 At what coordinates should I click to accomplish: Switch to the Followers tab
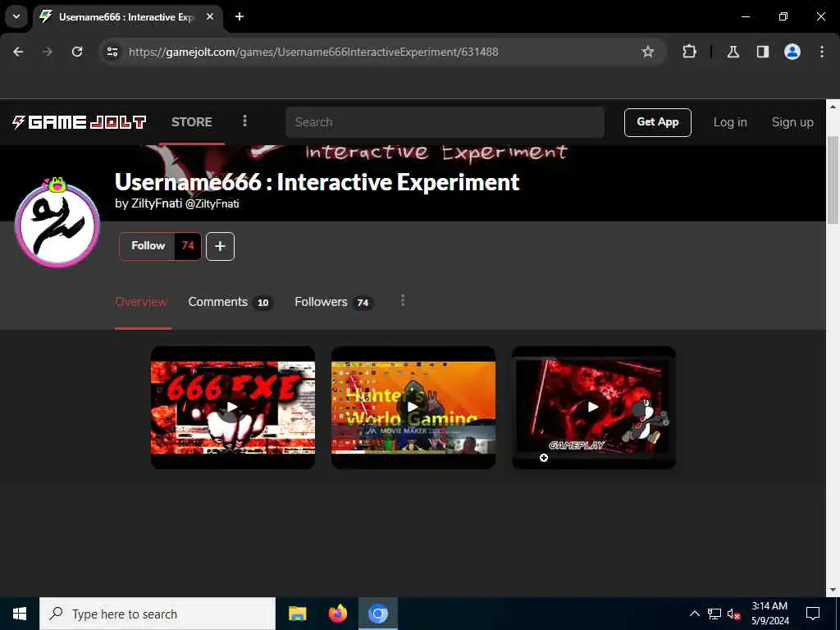pyautogui.click(x=333, y=302)
